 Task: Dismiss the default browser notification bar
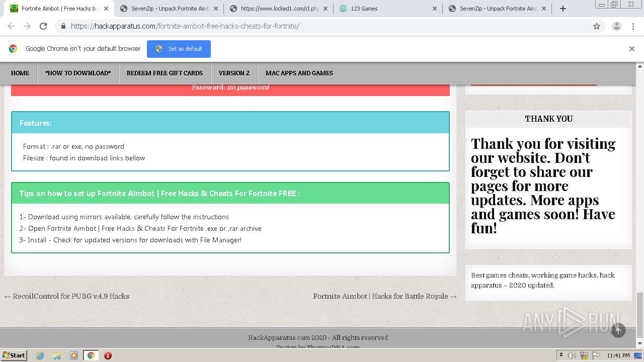click(x=632, y=49)
